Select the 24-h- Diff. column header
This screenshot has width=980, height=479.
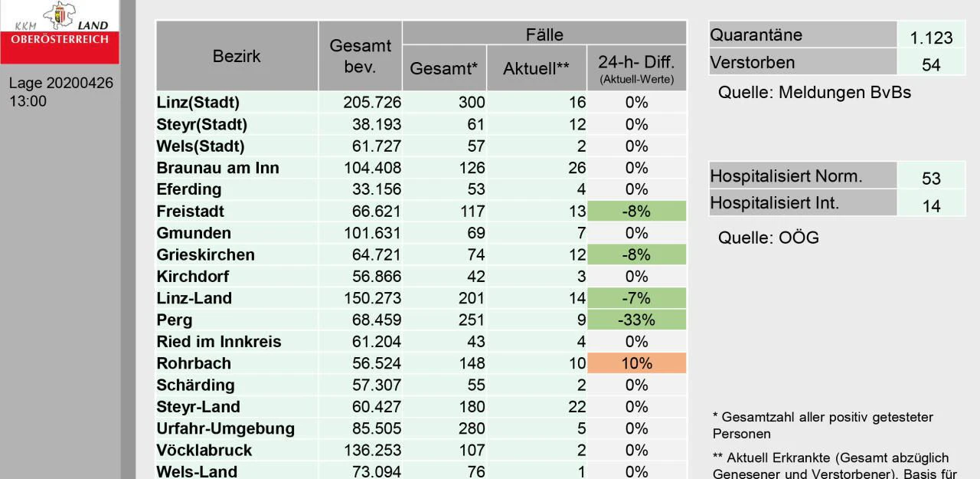coord(636,68)
